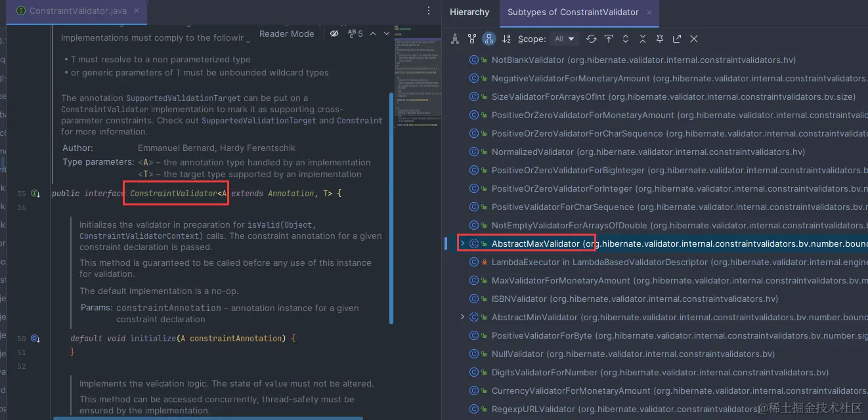Viewport: 868px width, 420px height.
Task: Follow SupportedValidationTarget link in first doc sentence
Action: [x=183, y=98]
